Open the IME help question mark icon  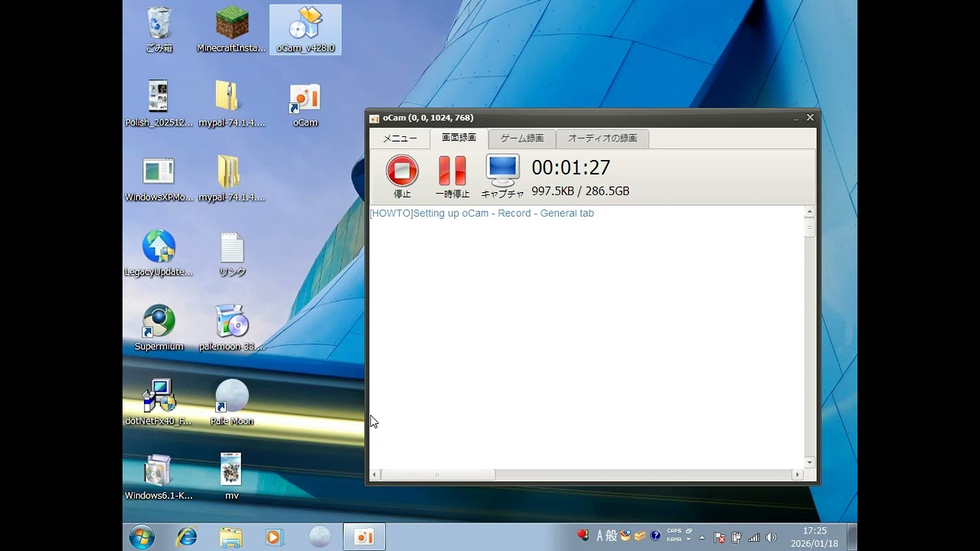[655, 536]
